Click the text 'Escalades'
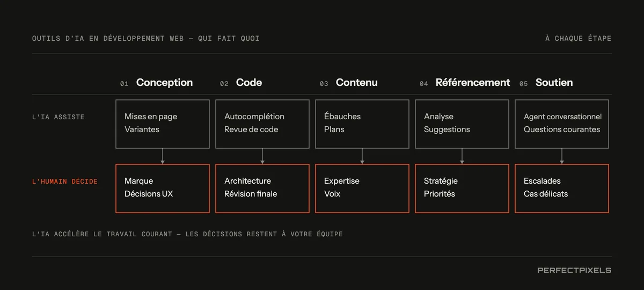Screen dimensions: 644x290 pos(542,181)
